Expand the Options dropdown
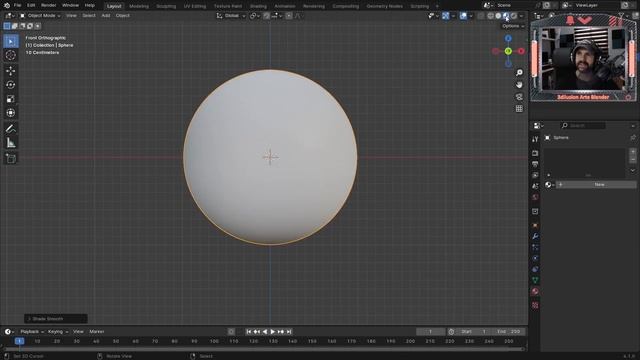The width and height of the screenshot is (640, 360). [x=513, y=26]
